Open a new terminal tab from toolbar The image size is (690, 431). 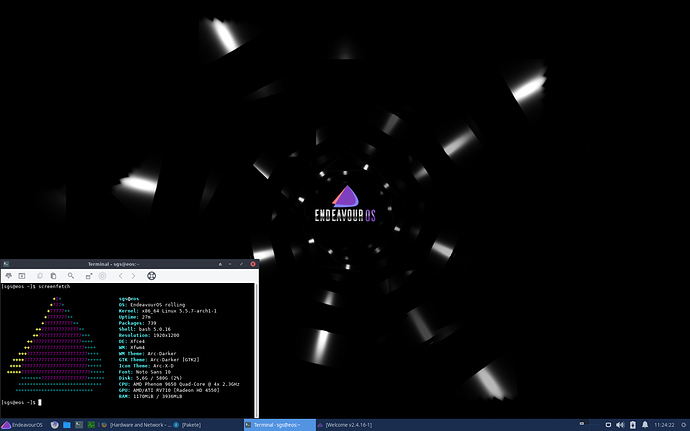click(8, 276)
